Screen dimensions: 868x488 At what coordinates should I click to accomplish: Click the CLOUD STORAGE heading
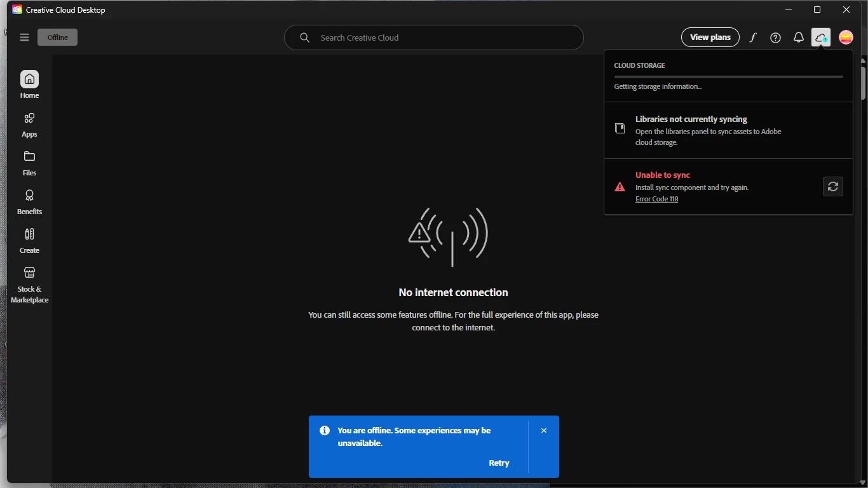639,65
